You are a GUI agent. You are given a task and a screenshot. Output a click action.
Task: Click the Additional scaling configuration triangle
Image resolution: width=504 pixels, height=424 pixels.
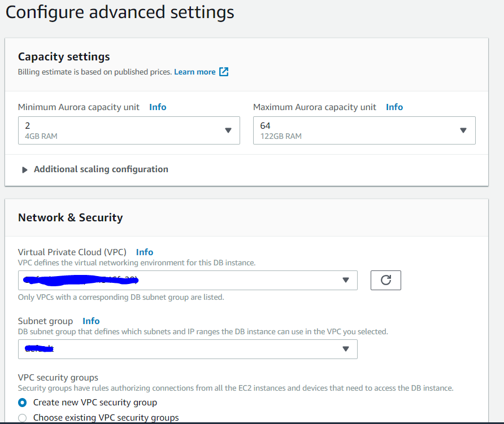tap(24, 169)
